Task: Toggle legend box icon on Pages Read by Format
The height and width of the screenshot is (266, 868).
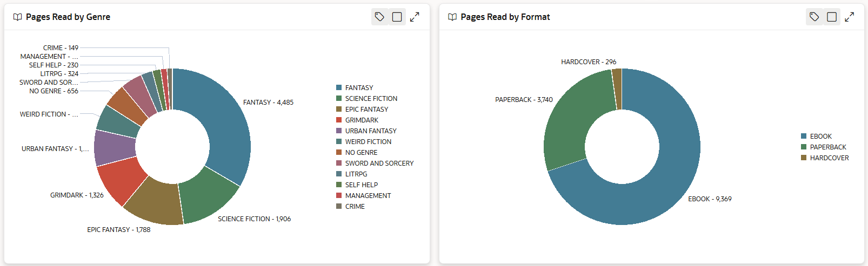Action: point(832,17)
